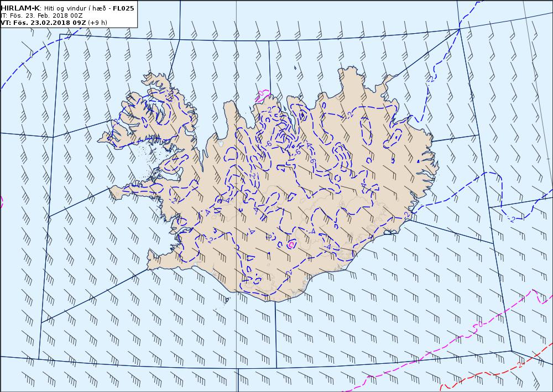Click the 'FL025' flight level label
553x392 pixels.
[x=123, y=8]
